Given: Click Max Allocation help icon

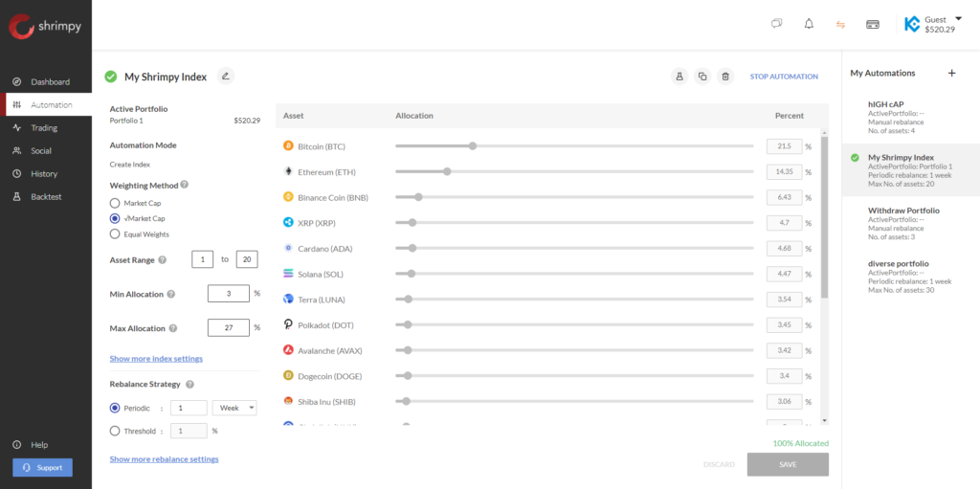Looking at the screenshot, I should pos(173,328).
